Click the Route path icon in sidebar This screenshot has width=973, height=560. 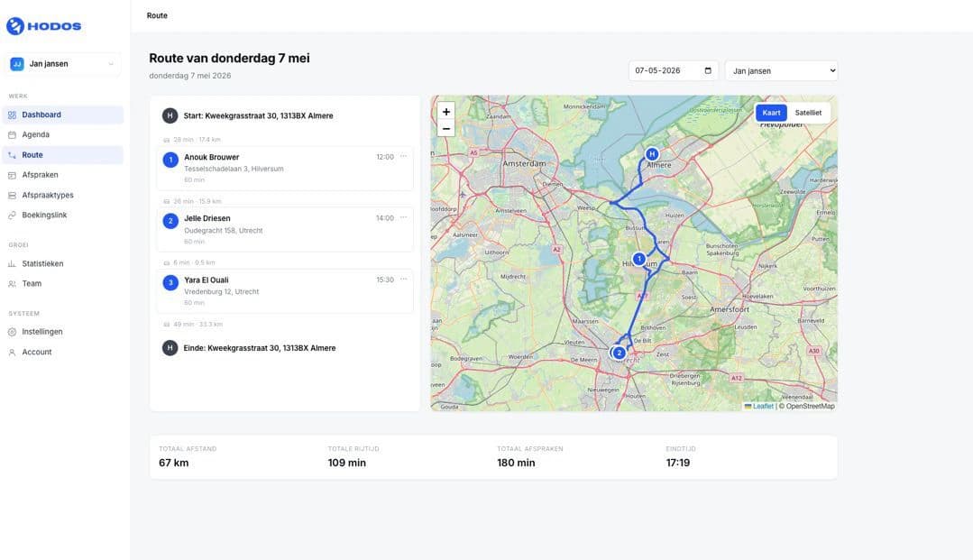click(x=12, y=155)
